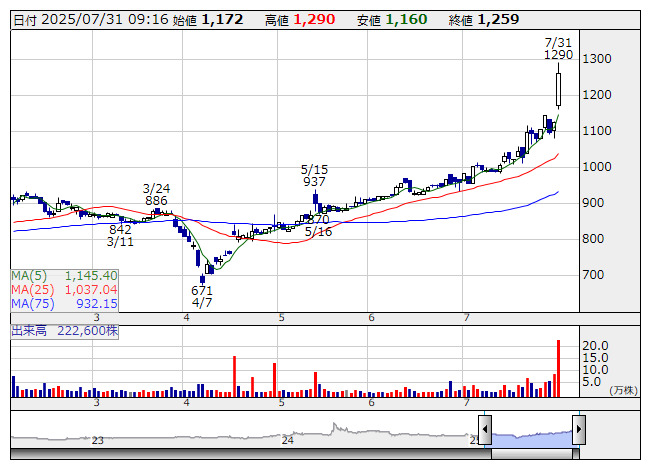
Task: Click the 始値 1,172 value in header
Action: 222,19
